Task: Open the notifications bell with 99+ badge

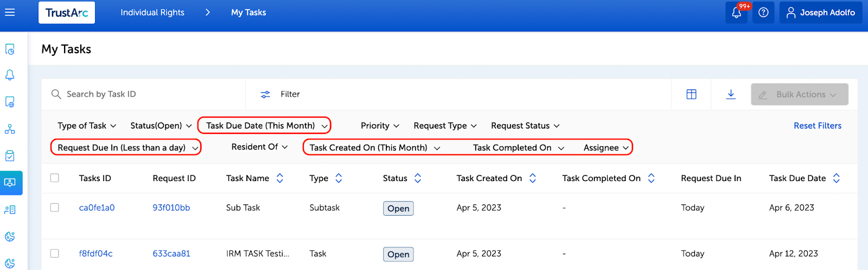Action: [x=736, y=12]
